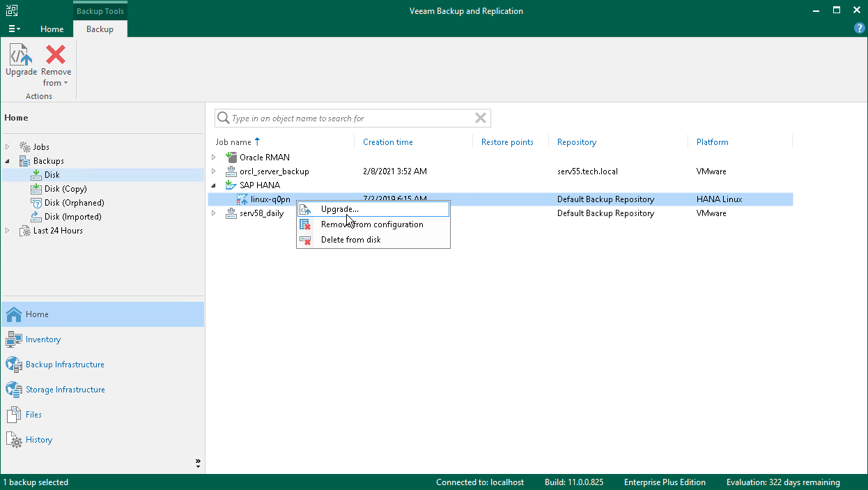The width and height of the screenshot is (868, 490).
Task: Select Disk (Orphaned) in the tree
Action: coord(74,203)
